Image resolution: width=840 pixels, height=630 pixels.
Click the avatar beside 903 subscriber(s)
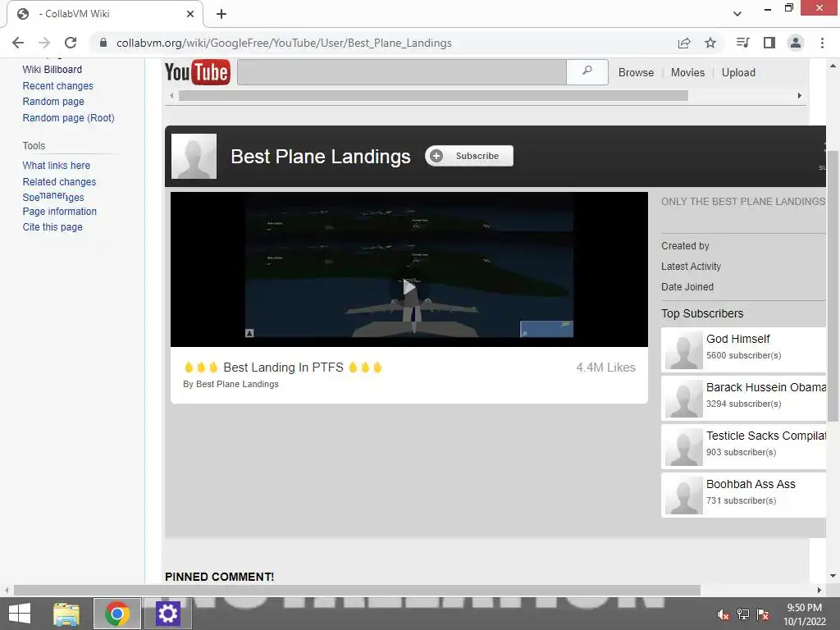(x=683, y=447)
